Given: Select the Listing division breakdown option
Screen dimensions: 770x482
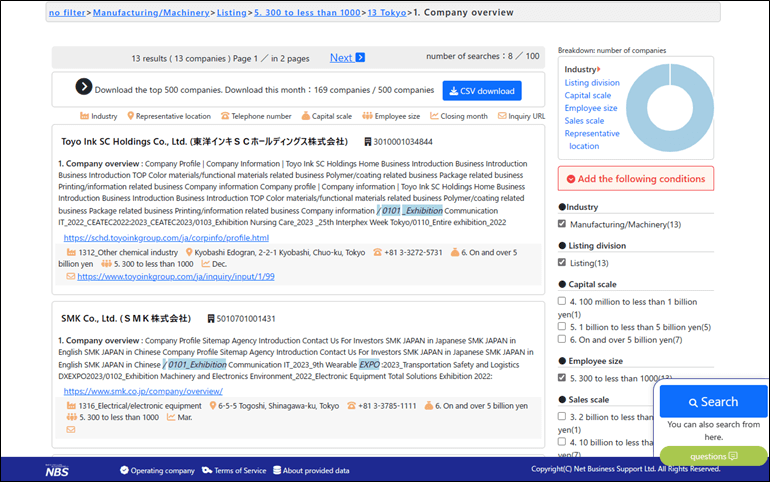Looking at the screenshot, I should coord(592,82).
